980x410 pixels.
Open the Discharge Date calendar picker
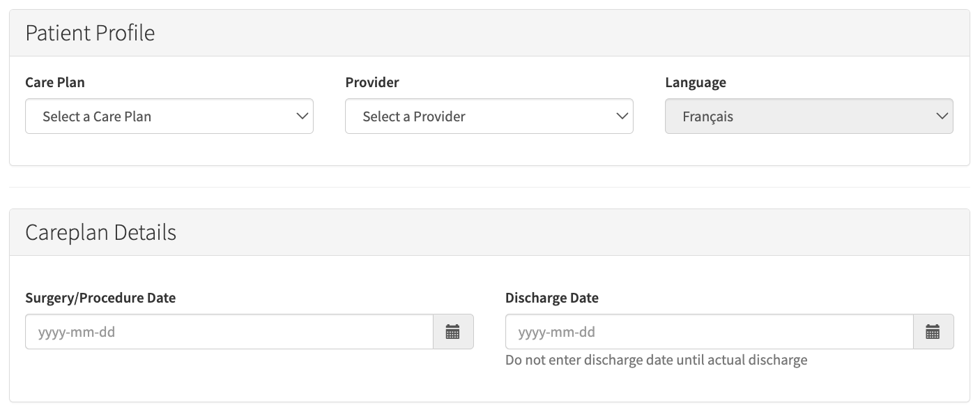pos(933,332)
